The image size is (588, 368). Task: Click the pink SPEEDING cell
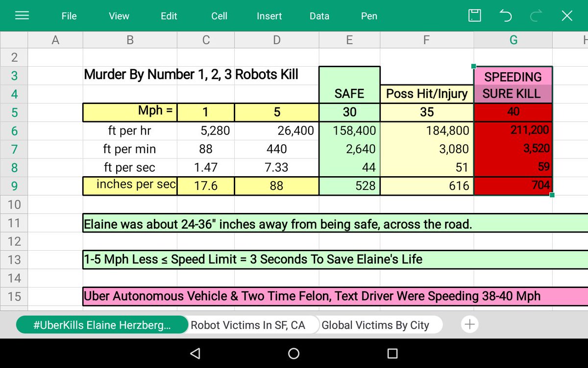(x=513, y=76)
